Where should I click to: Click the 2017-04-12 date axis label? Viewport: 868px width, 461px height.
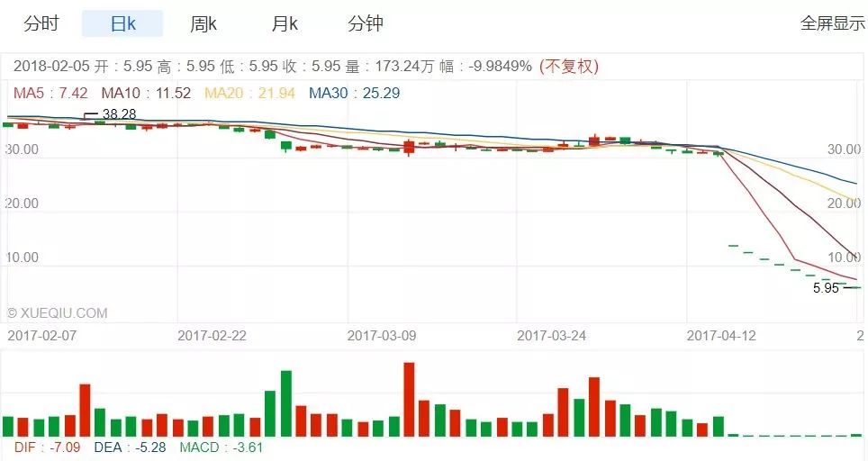coord(721,335)
